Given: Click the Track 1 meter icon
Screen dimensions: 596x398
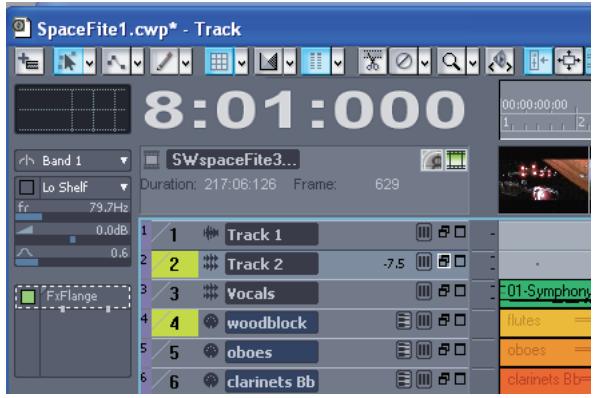Looking at the screenshot, I should [x=424, y=232].
